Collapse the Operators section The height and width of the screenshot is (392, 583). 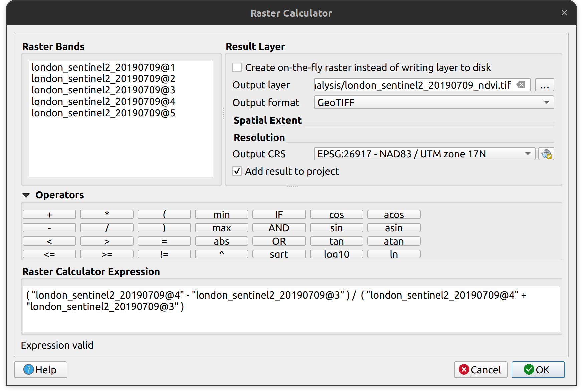tap(26, 195)
